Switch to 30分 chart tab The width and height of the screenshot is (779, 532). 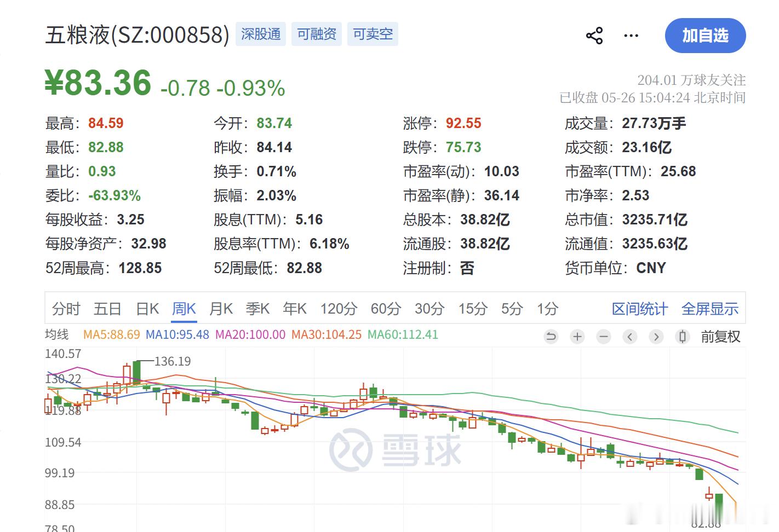(429, 309)
